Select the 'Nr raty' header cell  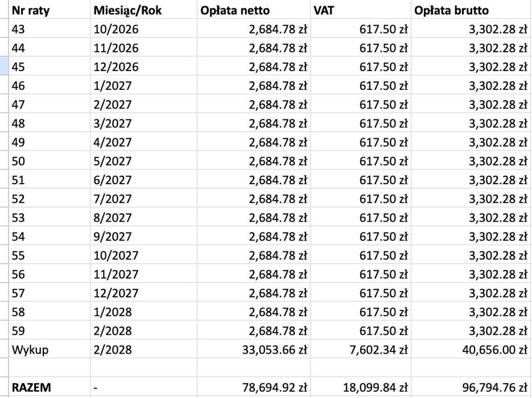(x=49, y=10)
